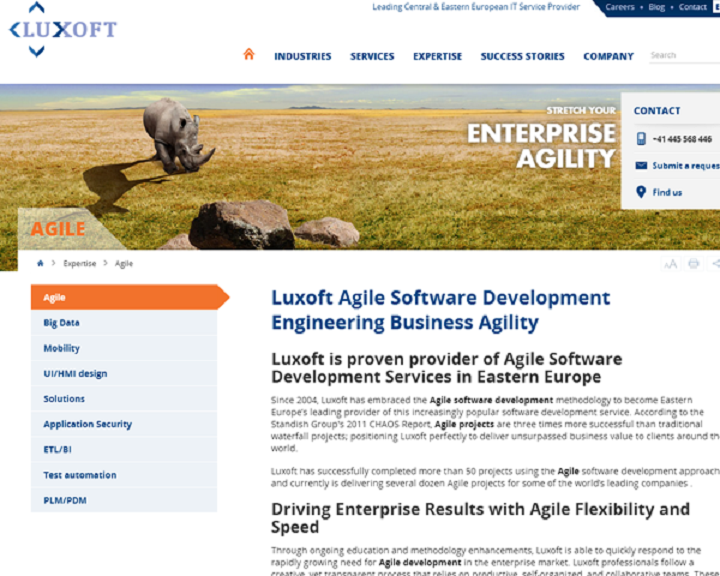This screenshot has width=720, height=576.
Task: Select UI/HMI design in the sidebar
Action: pos(124,373)
